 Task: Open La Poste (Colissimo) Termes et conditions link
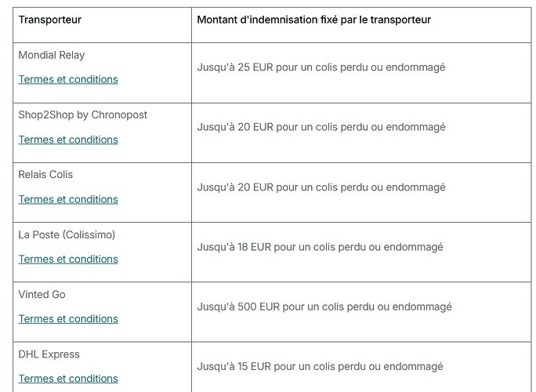click(x=68, y=260)
